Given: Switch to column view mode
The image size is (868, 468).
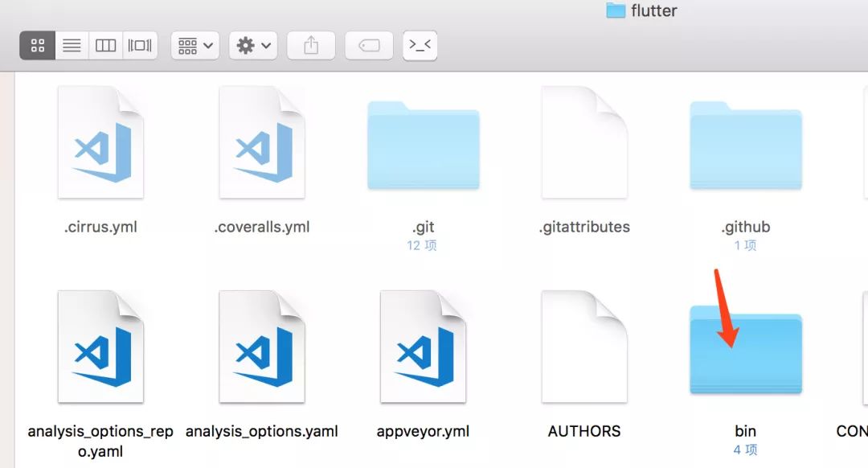Looking at the screenshot, I should (x=105, y=45).
